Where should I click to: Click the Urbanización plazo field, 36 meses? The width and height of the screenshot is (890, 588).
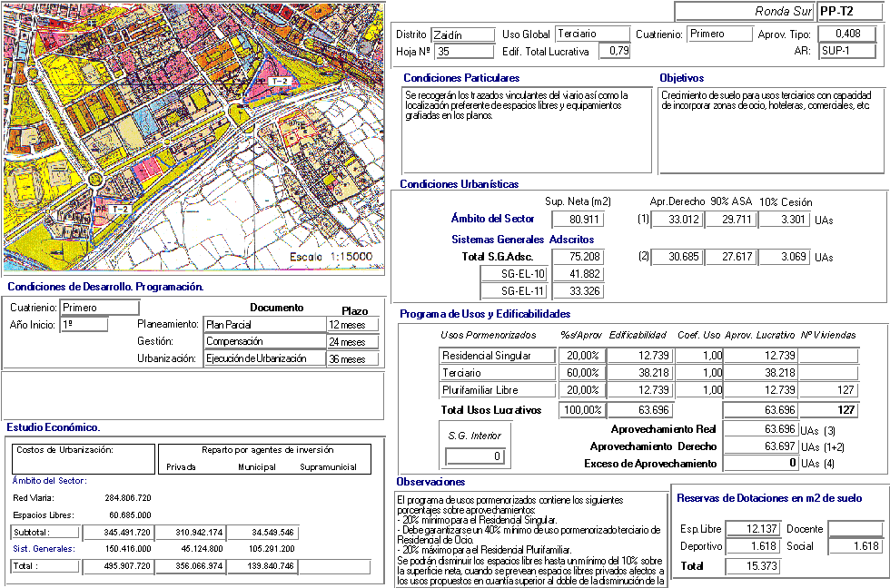tap(351, 359)
